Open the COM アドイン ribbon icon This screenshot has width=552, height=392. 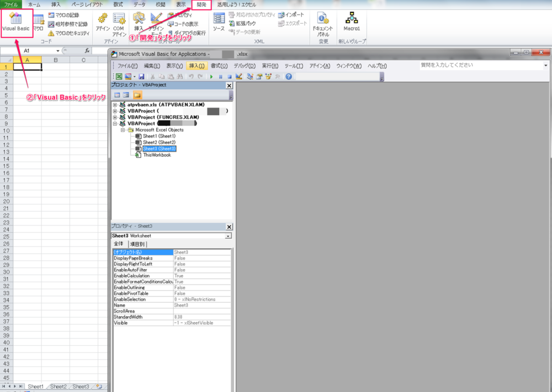119,23
